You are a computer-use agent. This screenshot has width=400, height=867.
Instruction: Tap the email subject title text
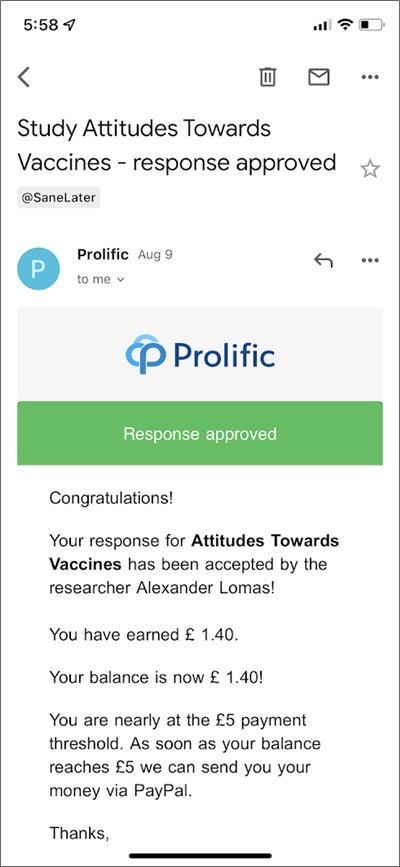pyautogui.click(x=177, y=145)
